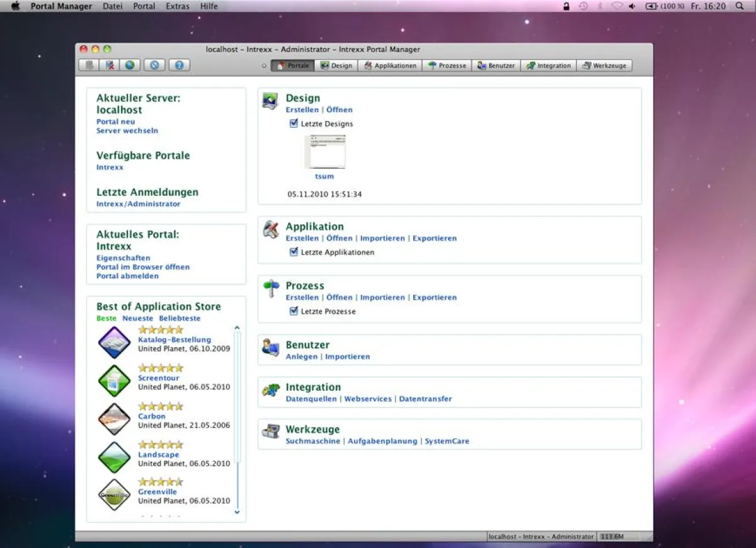756x548 pixels.
Task: Click the Prozess signpost icon
Action: [x=271, y=288]
